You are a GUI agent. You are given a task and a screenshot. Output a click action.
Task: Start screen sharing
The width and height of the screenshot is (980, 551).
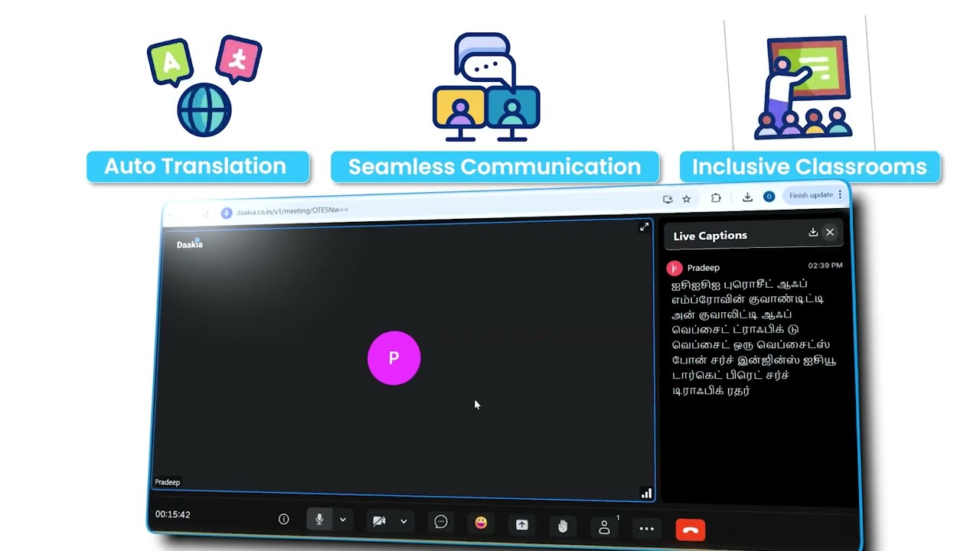click(521, 524)
